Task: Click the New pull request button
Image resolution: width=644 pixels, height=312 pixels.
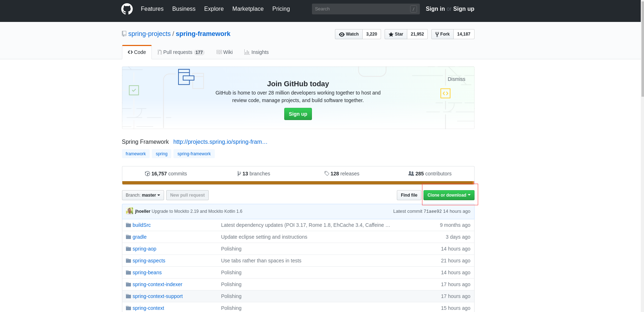Action: (x=187, y=195)
